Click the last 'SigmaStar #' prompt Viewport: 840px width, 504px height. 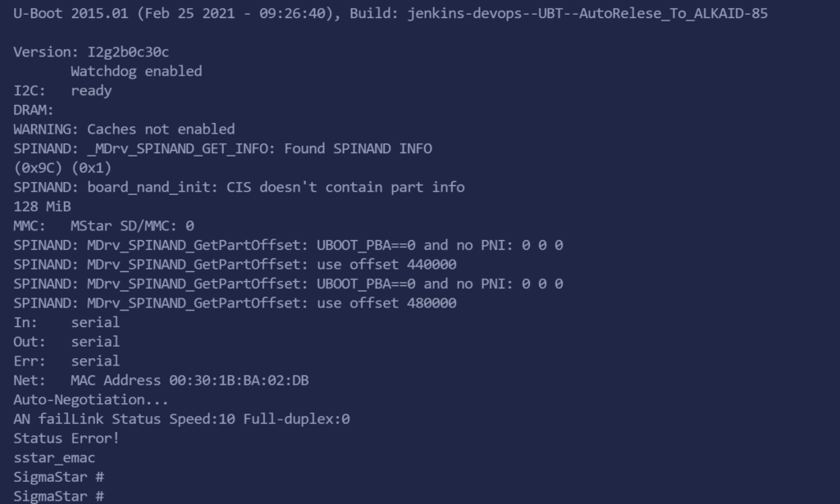[58, 496]
